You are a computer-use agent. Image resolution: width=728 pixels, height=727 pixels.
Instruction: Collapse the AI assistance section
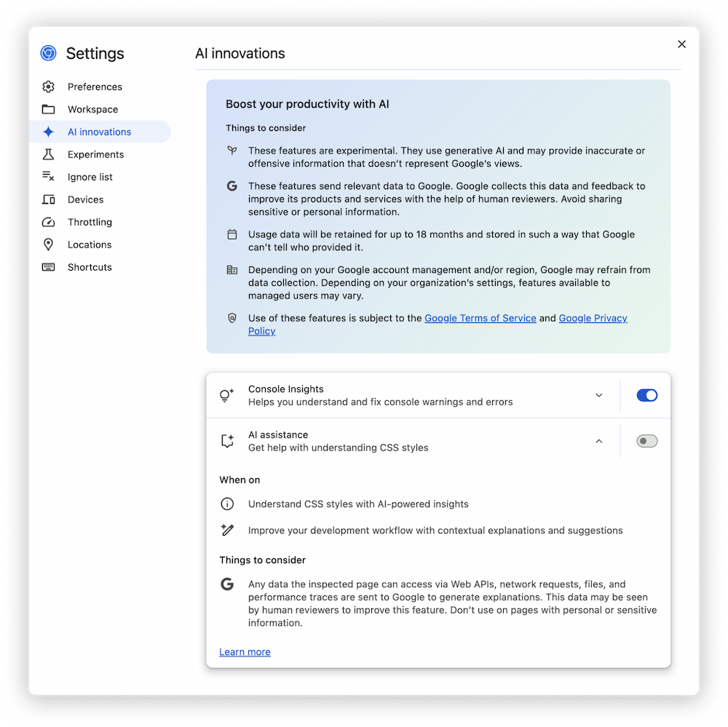coord(599,441)
